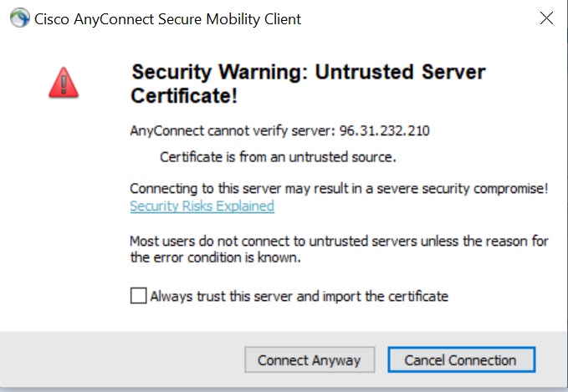Select the server IP address 96.31.232.210
Screen dimensions: 568x392
(384, 130)
